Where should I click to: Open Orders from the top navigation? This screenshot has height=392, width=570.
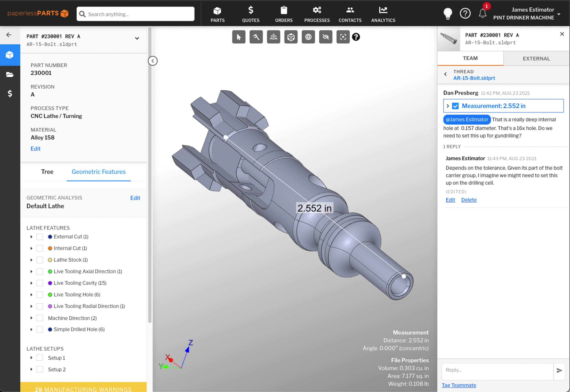(x=284, y=14)
